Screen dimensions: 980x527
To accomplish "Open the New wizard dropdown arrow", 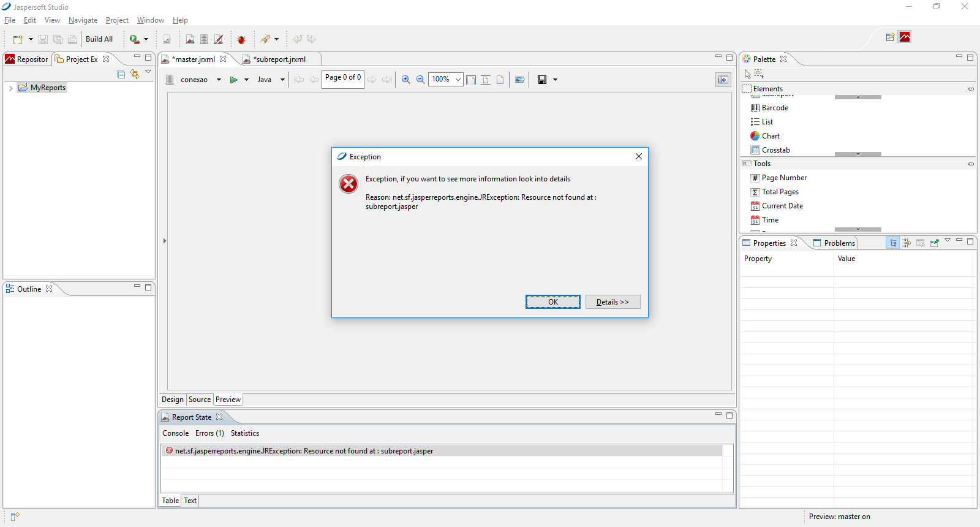I will 31,39.
